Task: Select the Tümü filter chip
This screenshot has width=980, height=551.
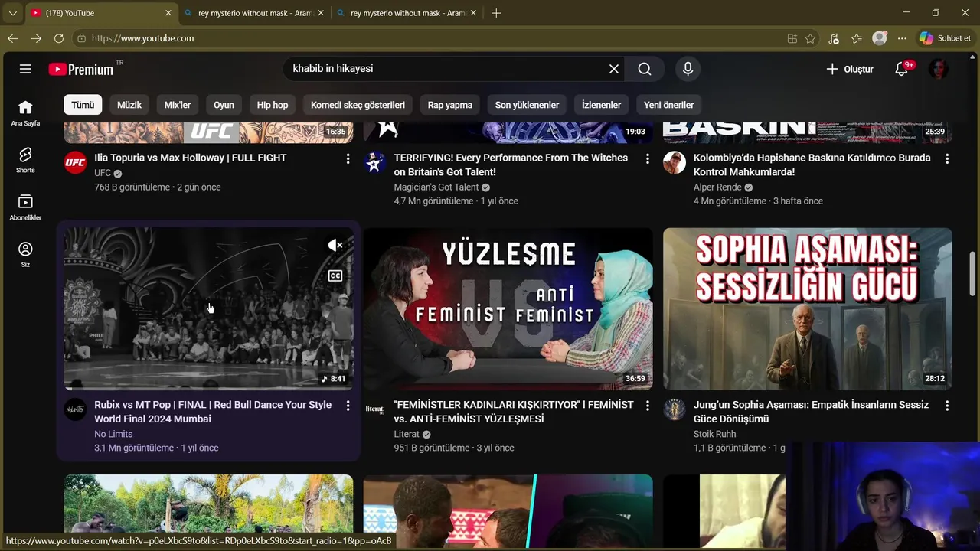Action: (x=83, y=105)
